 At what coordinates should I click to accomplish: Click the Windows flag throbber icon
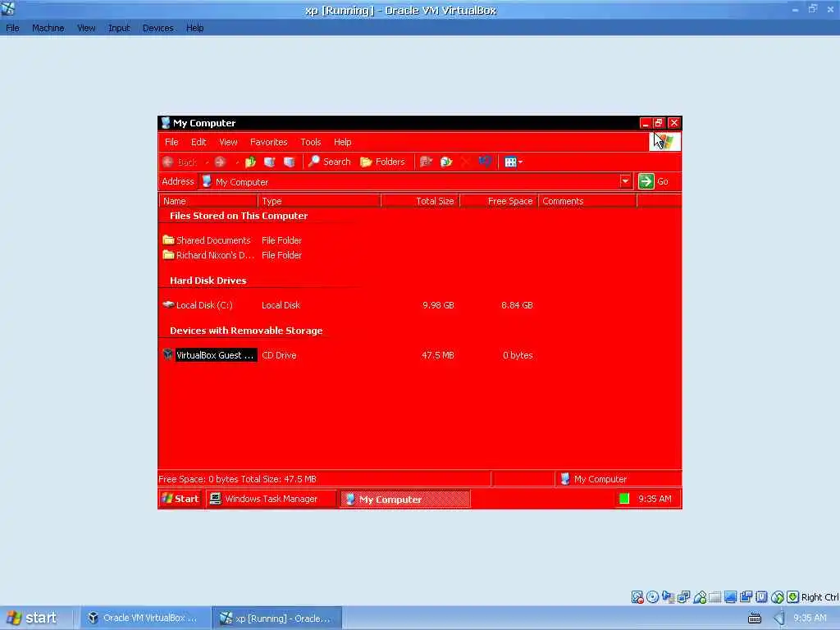664,141
